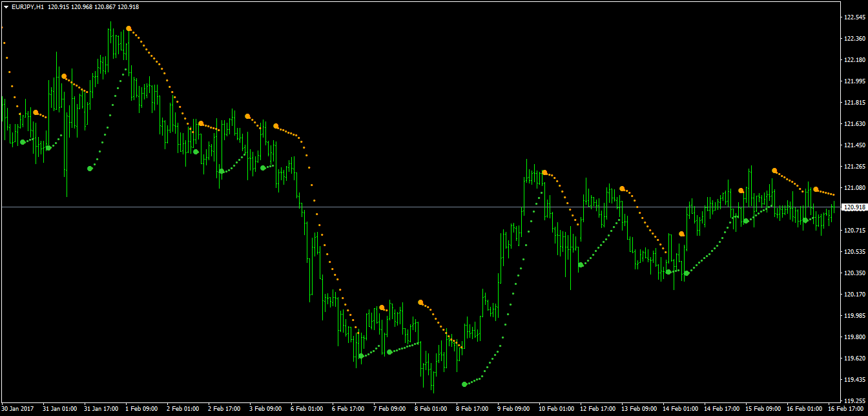Viewport: 868px width, 416px height.
Task: Click the 122.545 price scale label
Action: coord(854,17)
